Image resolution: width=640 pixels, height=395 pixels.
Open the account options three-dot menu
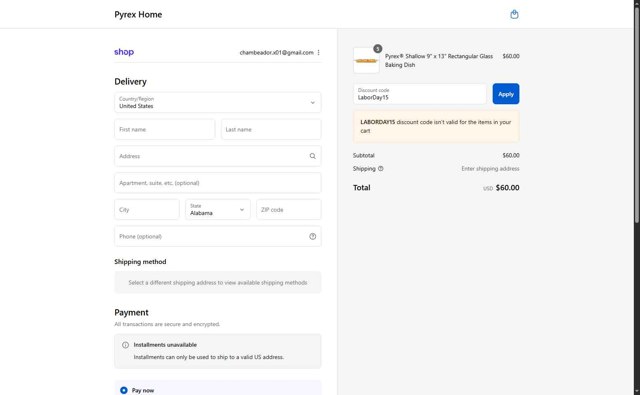pyautogui.click(x=318, y=52)
